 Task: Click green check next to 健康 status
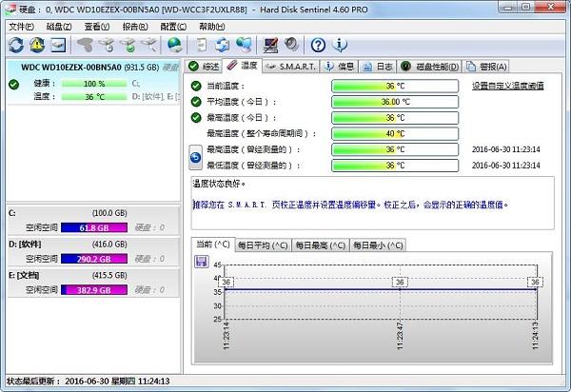tap(14, 85)
